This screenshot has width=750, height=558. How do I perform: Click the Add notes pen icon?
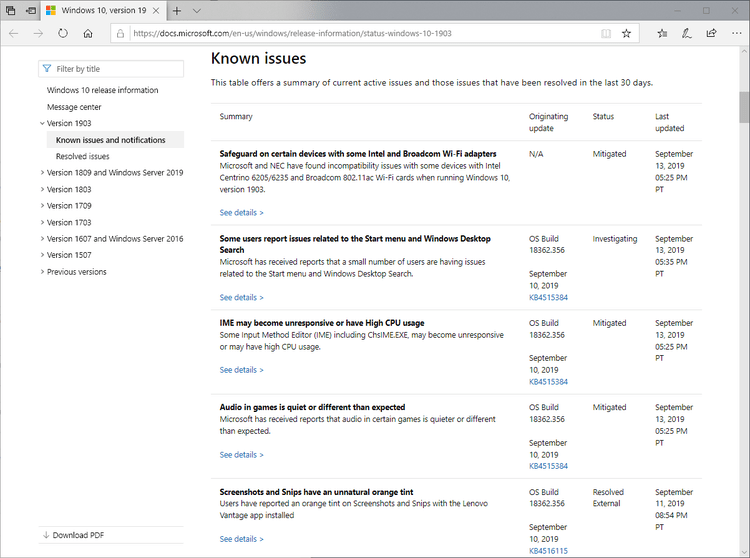pyautogui.click(x=686, y=33)
